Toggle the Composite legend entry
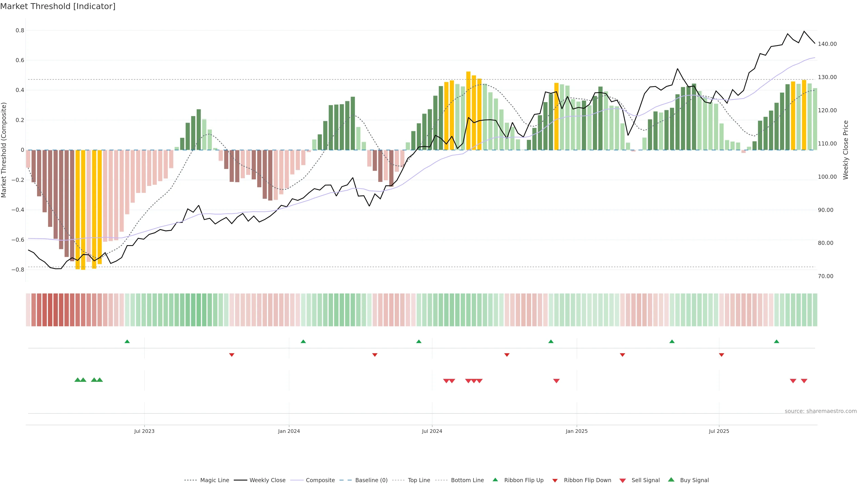Screen dimensions: 868x488 [x=320, y=480]
